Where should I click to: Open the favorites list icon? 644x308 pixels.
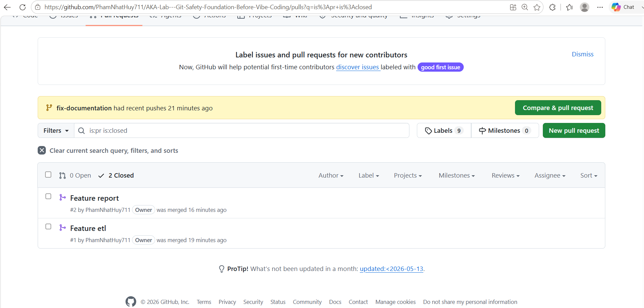point(570,7)
